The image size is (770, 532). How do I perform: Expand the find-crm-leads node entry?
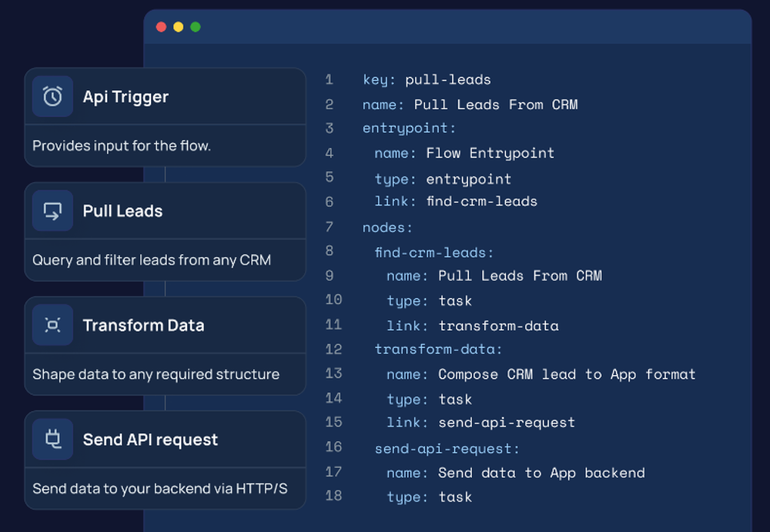[434, 252]
